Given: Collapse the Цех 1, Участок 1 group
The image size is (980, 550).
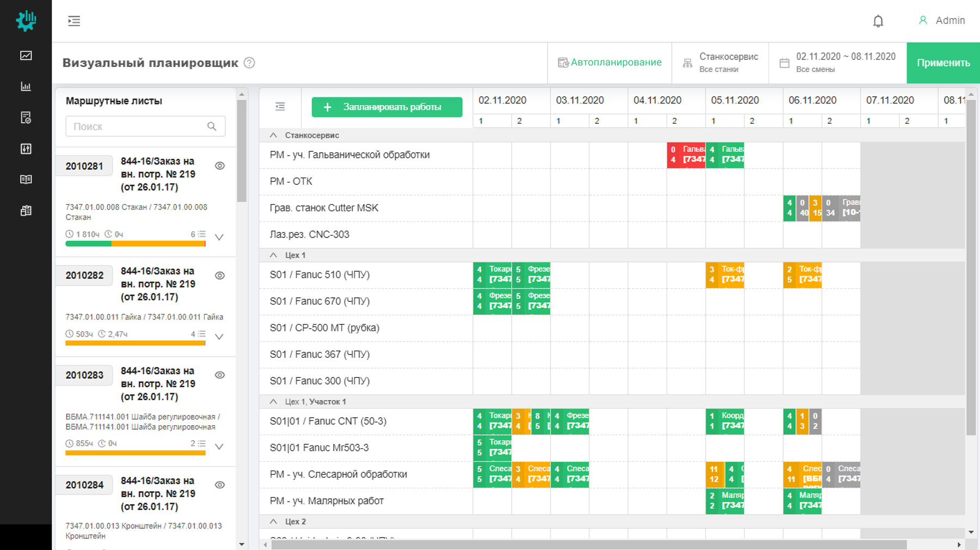Looking at the screenshot, I should 273,402.
